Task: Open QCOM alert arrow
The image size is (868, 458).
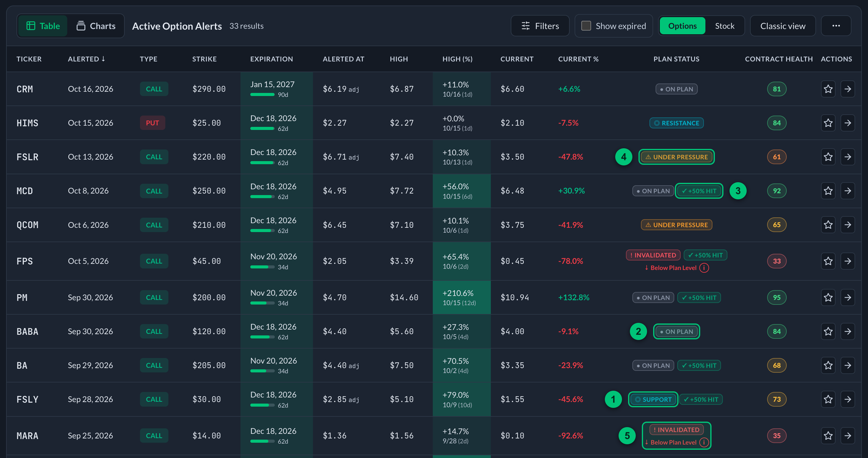Action: point(848,225)
